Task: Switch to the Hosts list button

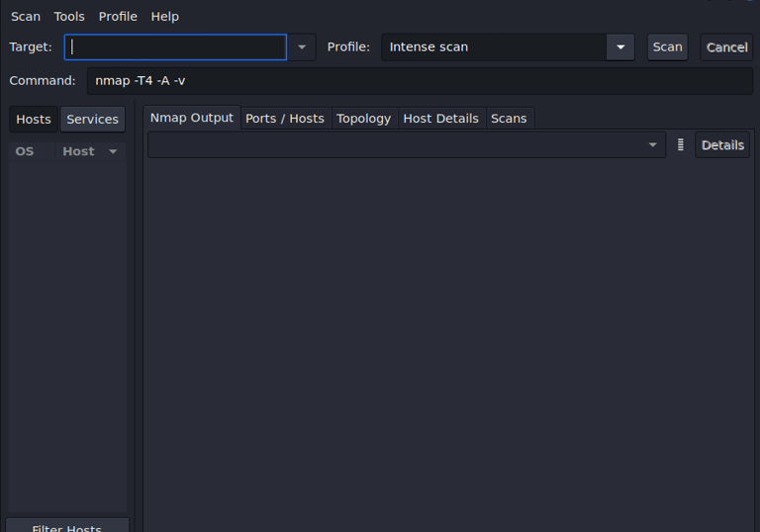Action: (x=34, y=120)
